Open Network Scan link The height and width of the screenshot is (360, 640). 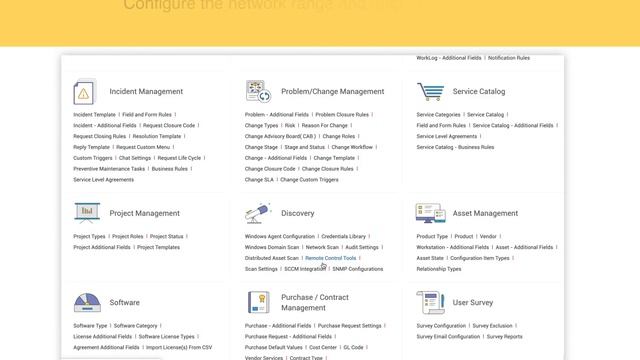[x=322, y=247]
